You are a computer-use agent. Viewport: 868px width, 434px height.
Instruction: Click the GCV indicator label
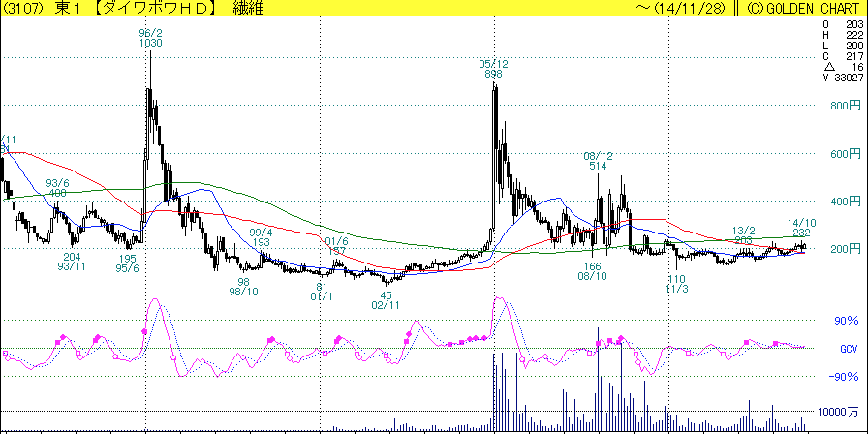(x=848, y=349)
